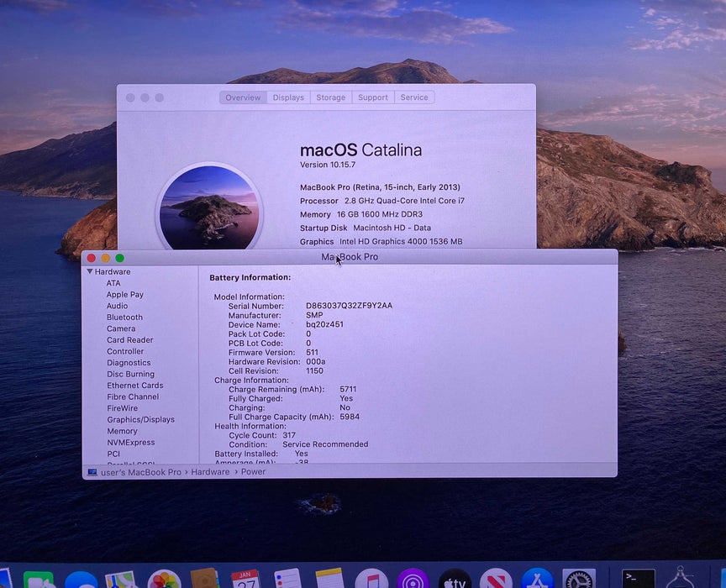Click Hardware in the path bar
Image resolution: width=726 pixels, height=588 pixels.
(210, 472)
